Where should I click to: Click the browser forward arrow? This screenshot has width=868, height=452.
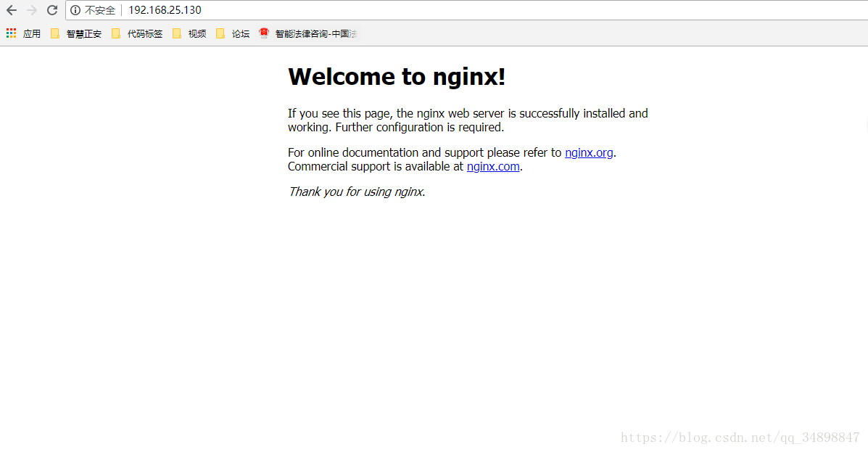pos(32,10)
